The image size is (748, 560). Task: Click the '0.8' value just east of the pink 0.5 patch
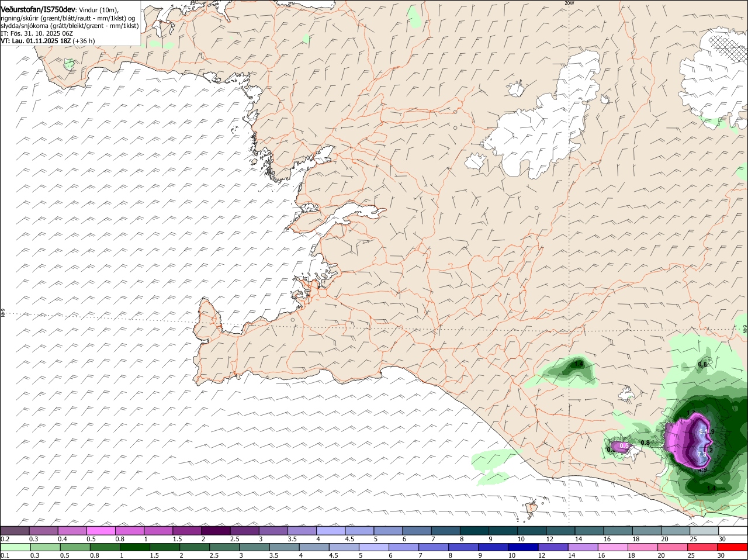tap(645, 443)
